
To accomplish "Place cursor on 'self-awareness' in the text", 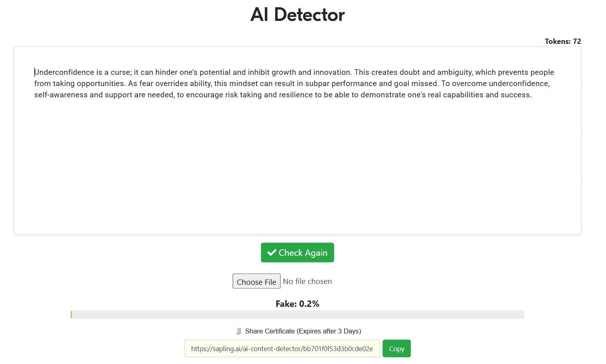I will [x=61, y=95].
